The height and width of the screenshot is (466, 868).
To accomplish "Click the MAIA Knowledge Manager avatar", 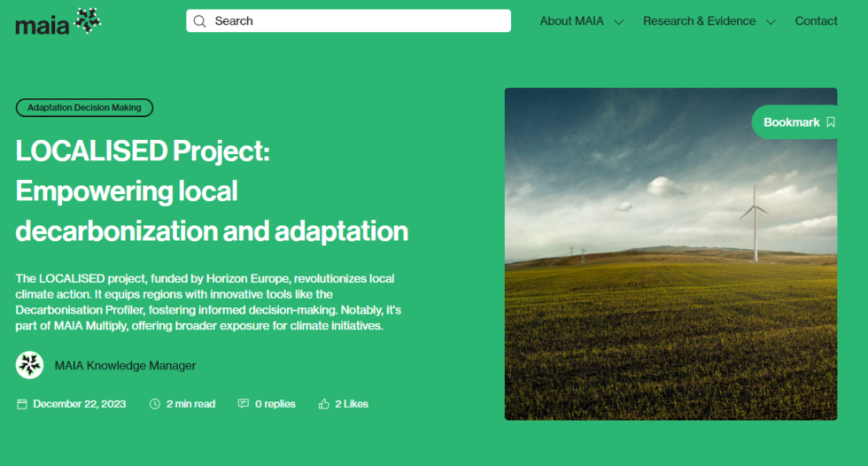I will (29, 365).
